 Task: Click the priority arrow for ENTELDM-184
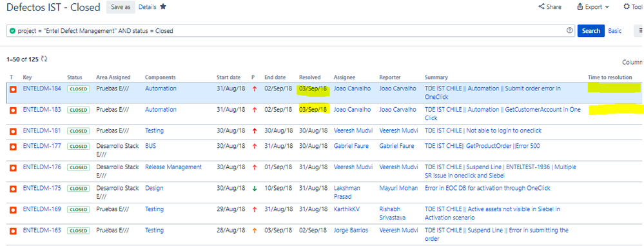coord(254,89)
